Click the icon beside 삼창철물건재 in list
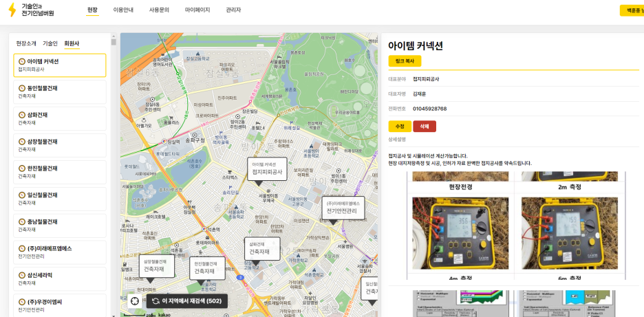 coord(22,142)
